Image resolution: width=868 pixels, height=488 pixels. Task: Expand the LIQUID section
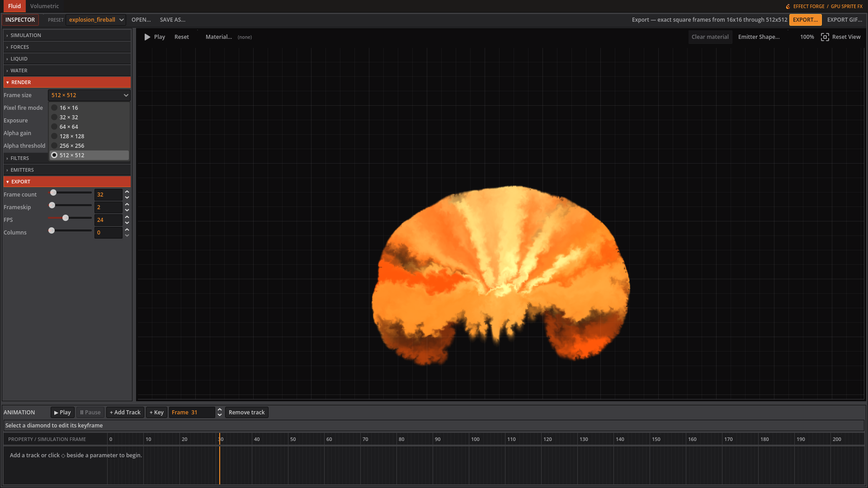67,59
